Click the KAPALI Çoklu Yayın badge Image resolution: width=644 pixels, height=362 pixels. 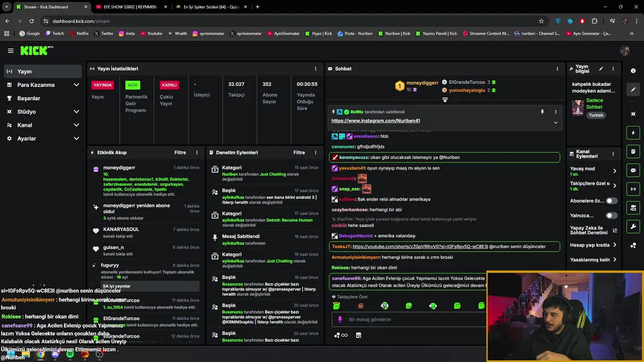point(169,85)
